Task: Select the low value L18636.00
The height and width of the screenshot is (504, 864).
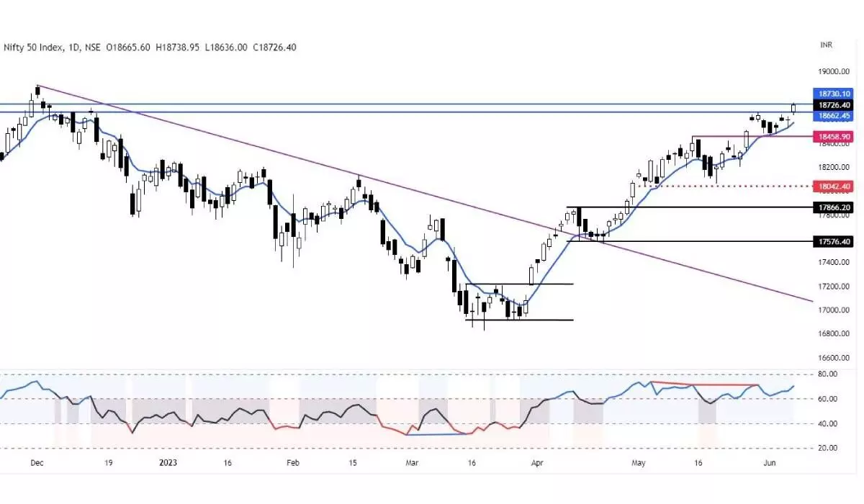Action: 225,47
